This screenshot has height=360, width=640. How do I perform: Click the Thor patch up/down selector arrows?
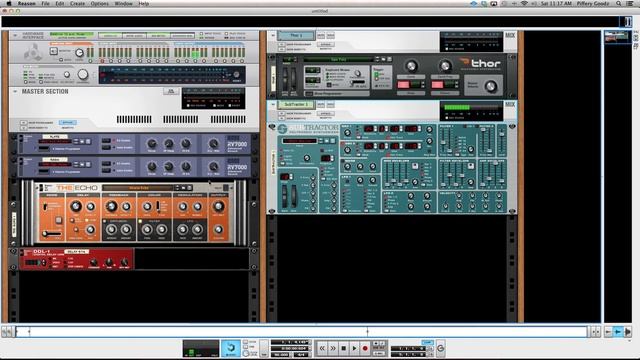point(377,59)
